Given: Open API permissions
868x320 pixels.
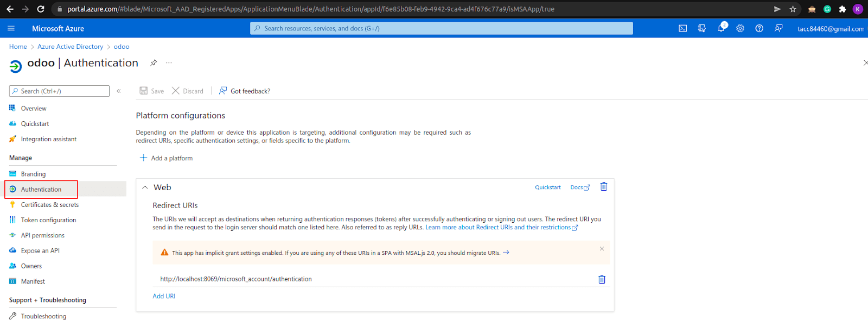Looking at the screenshot, I should coord(43,235).
